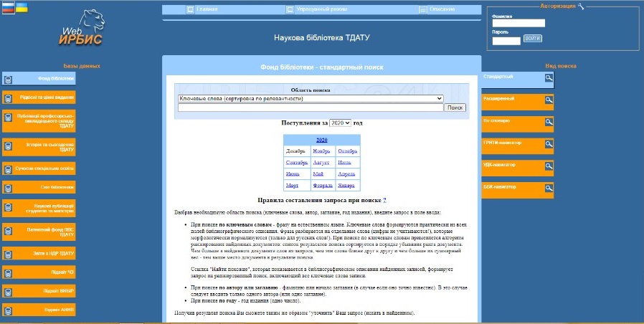Viewport: 644px width, 324px height.
Task: Click the Поиск button
Action: pyautogui.click(x=455, y=108)
